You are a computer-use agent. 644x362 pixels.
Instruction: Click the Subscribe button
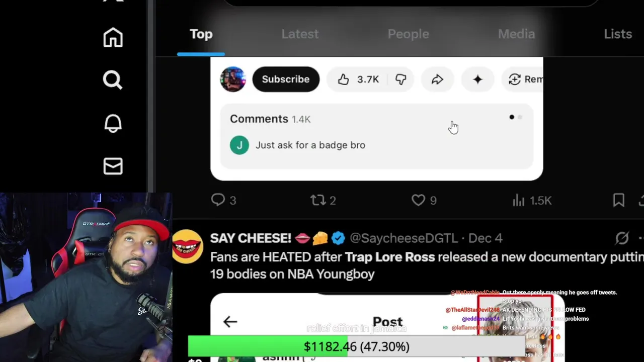286,79
